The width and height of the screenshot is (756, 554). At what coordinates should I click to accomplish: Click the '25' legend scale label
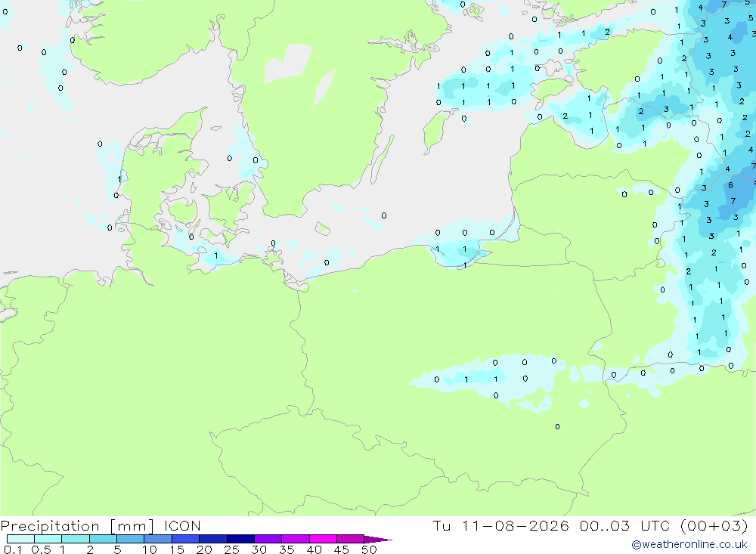coord(231,549)
